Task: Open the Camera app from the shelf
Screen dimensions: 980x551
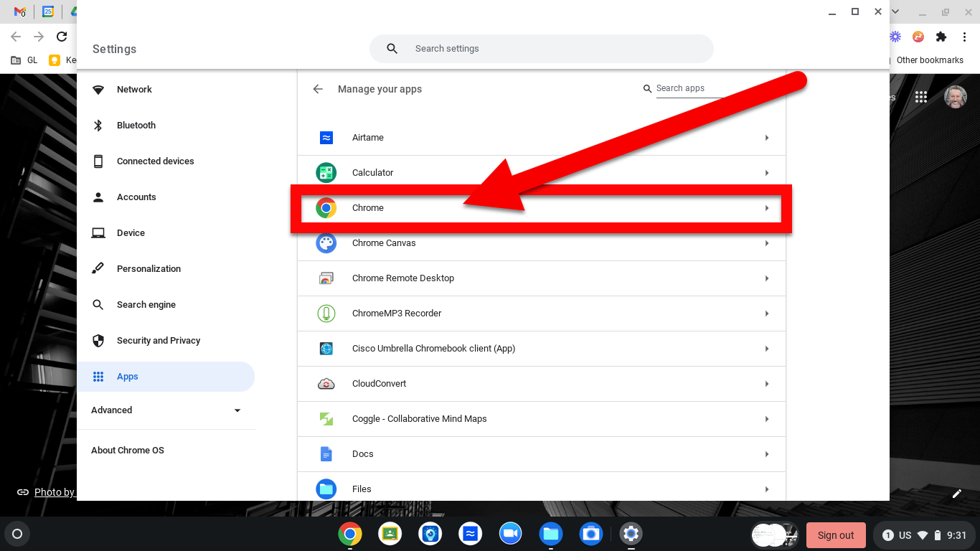Action: (x=591, y=534)
